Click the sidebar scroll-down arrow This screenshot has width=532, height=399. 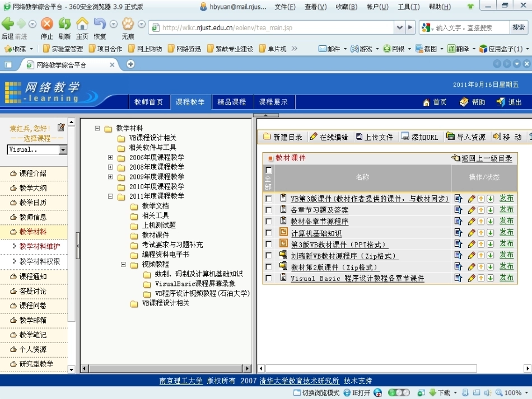(71, 369)
